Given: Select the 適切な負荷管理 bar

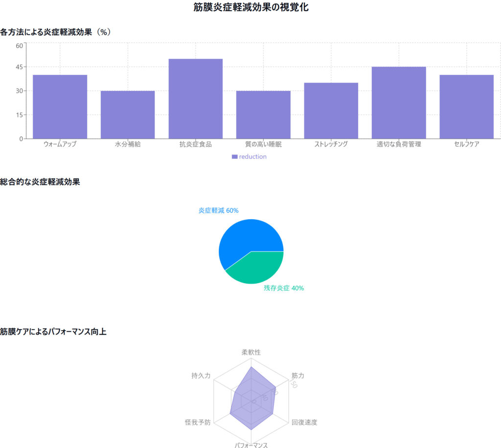Looking at the screenshot, I should click(399, 103).
